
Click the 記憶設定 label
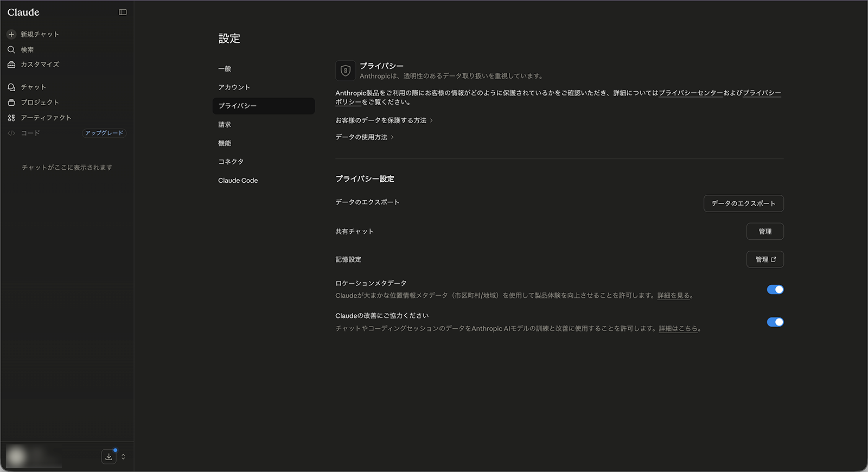[x=348, y=260]
